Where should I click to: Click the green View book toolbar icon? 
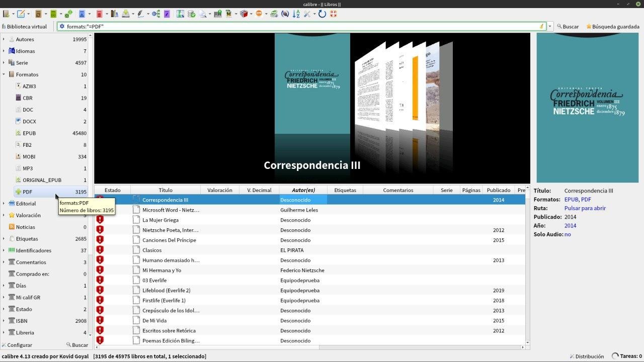pyautogui.click(x=53, y=14)
